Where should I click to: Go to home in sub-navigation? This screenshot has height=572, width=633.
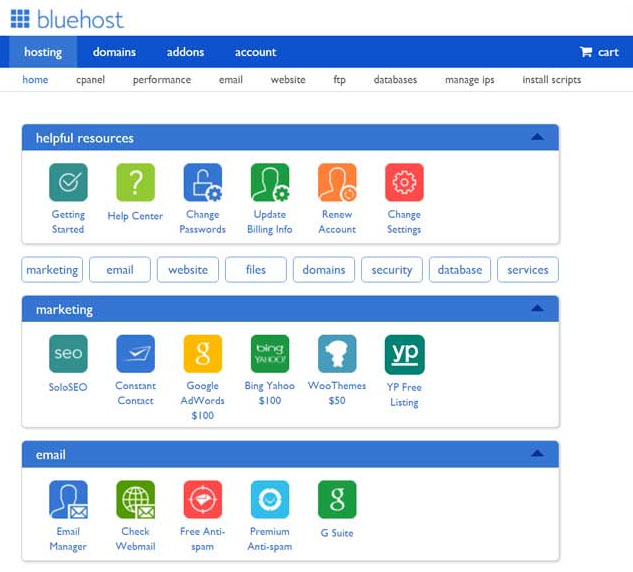(x=35, y=80)
